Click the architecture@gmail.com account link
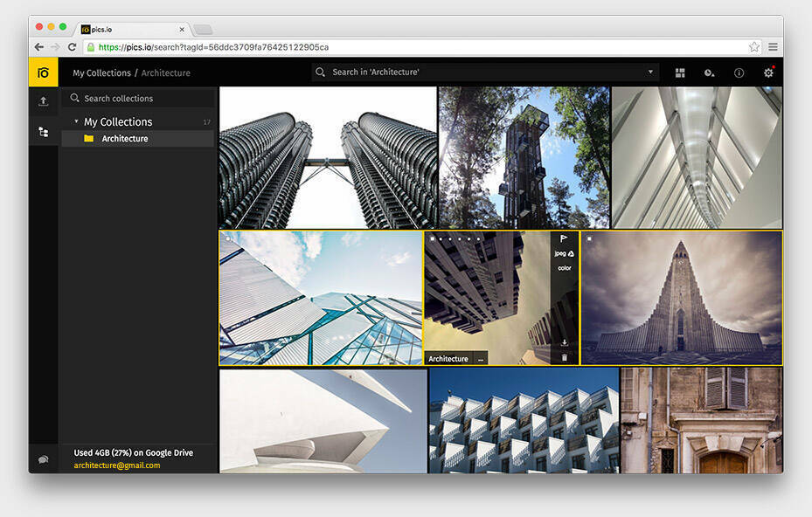812x517 pixels. coord(117,465)
